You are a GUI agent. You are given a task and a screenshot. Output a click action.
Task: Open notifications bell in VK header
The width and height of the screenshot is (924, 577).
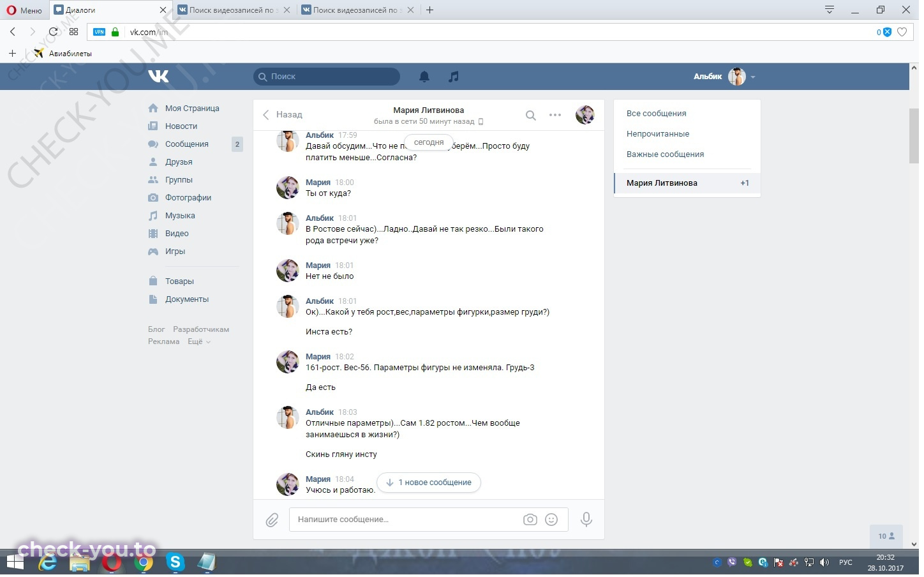tap(424, 77)
